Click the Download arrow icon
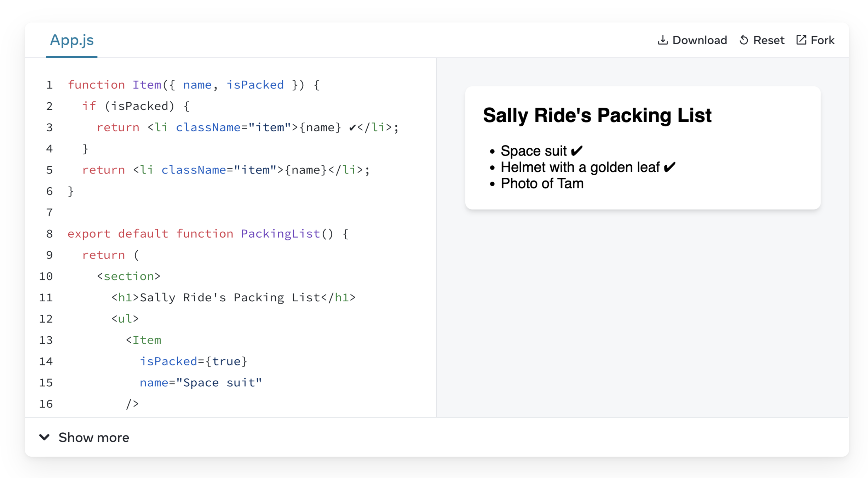Image resolution: width=868 pixels, height=478 pixels. pos(662,40)
